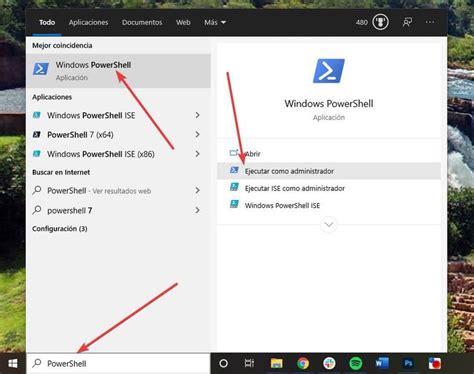Click the Cortana circle icon in taskbar
Image resolution: width=474 pixels, height=374 pixels.
coord(224,363)
